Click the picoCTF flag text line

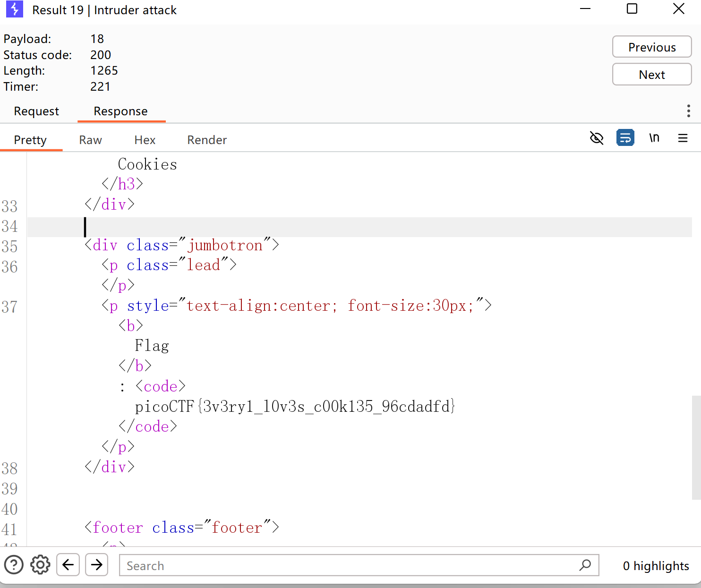tap(295, 406)
